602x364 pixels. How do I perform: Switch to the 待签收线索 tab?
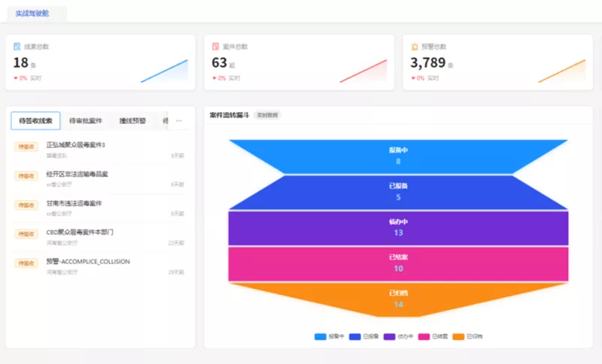coord(35,121)
